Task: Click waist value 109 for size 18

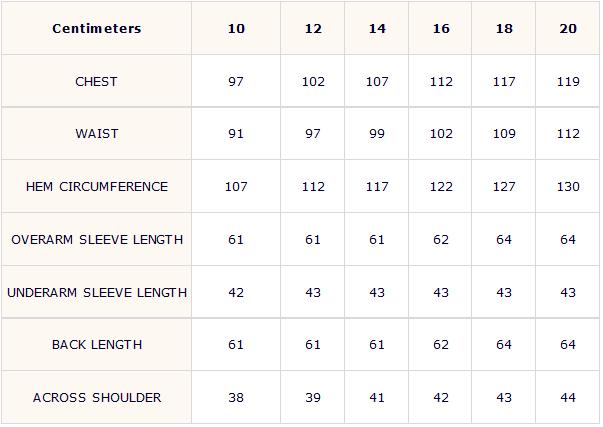Action: [504, 134]
